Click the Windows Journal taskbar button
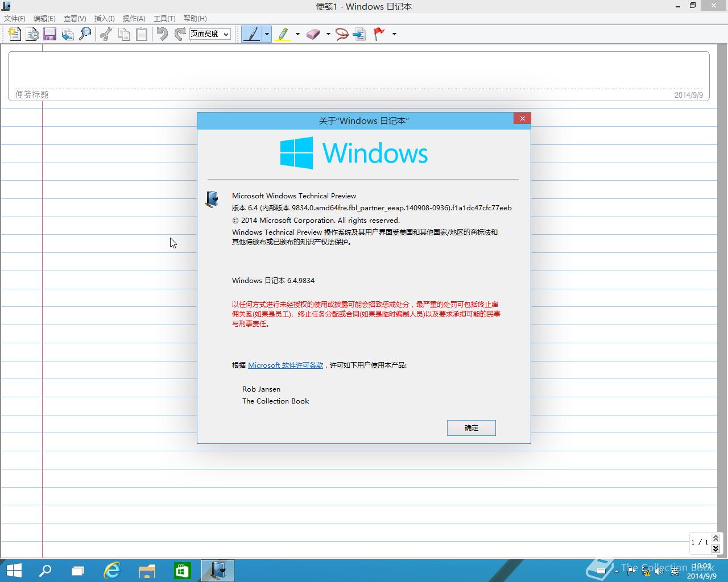Image resolution: width=728 pixels, height=582 pixels. point(218,571)
